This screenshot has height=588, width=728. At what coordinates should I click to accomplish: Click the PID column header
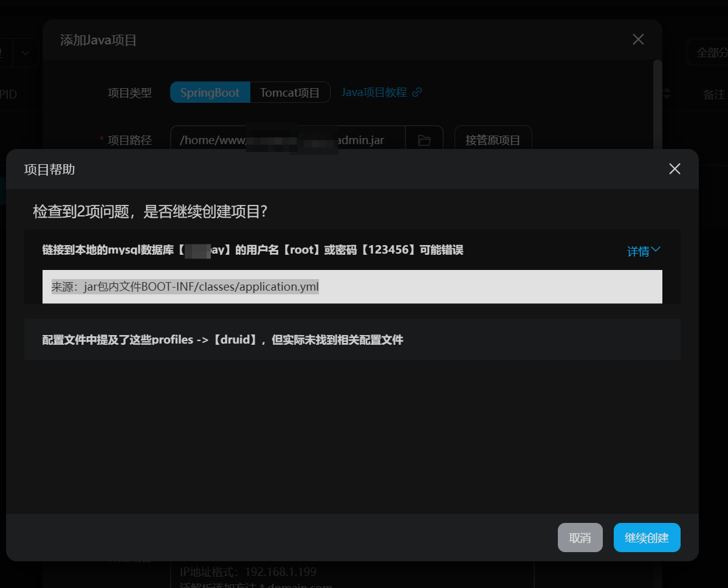(7, 95)
